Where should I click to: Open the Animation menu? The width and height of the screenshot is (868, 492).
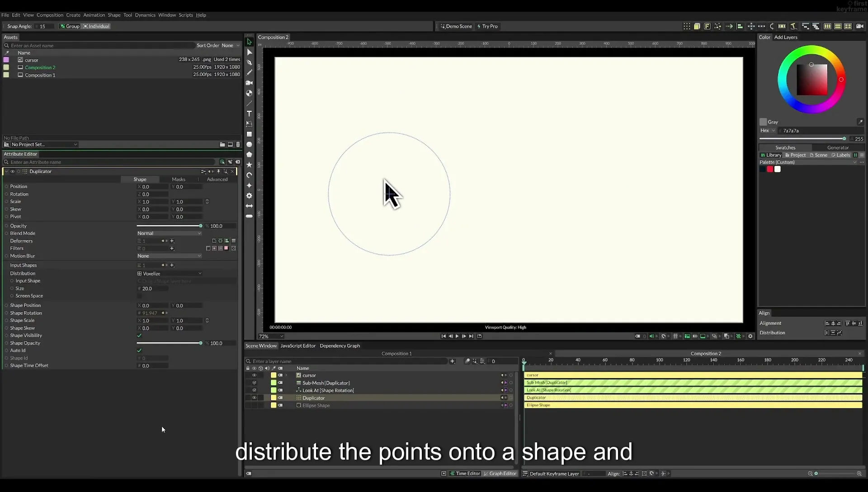coord(94,15)
